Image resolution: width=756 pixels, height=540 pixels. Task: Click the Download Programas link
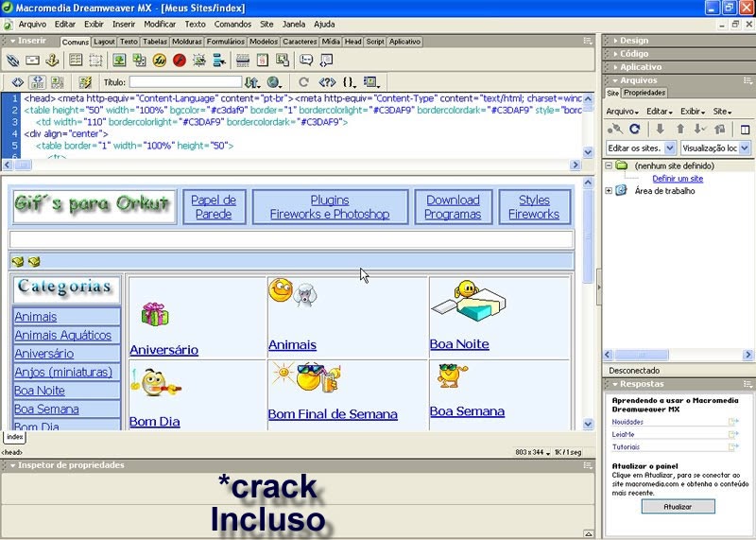[x=453, y=206]
